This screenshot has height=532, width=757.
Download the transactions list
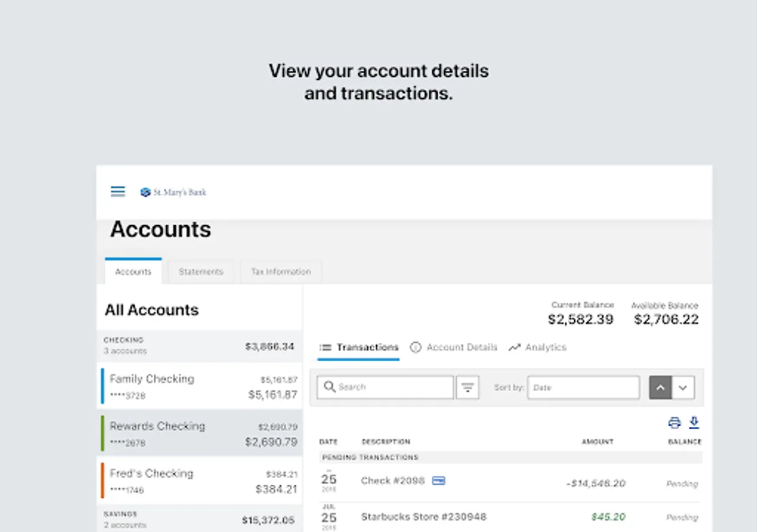tap(694, 423)
